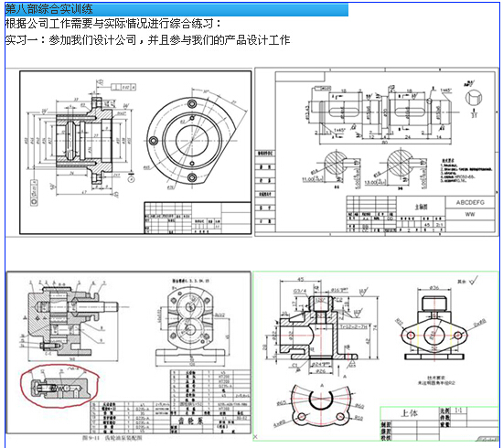The image size is (503, 448).
Task: Click the ABCDEFG title block cell
Action: [470, 202]
